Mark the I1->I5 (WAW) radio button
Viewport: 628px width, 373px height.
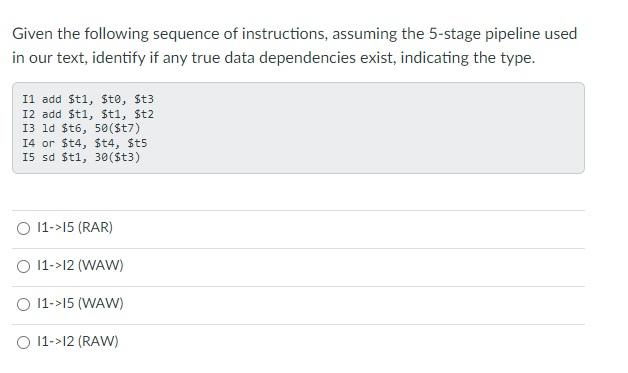click(23, 304)
